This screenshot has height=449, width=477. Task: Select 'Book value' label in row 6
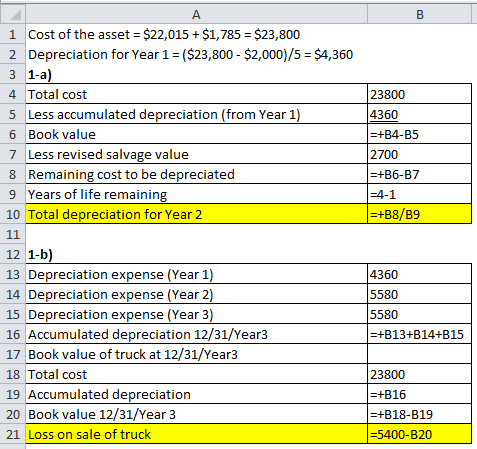coord(196,134)
